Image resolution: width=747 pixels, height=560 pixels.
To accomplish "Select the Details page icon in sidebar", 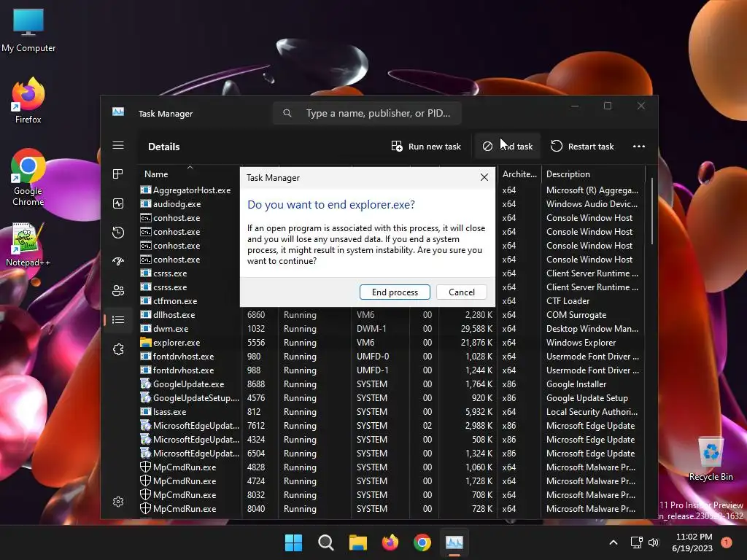I will (x=118, y=319).
